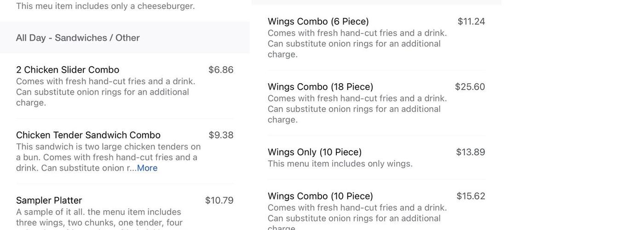Click the 2 Chicken Slider Combo description
644x230 pixels.
pos(105,92)
